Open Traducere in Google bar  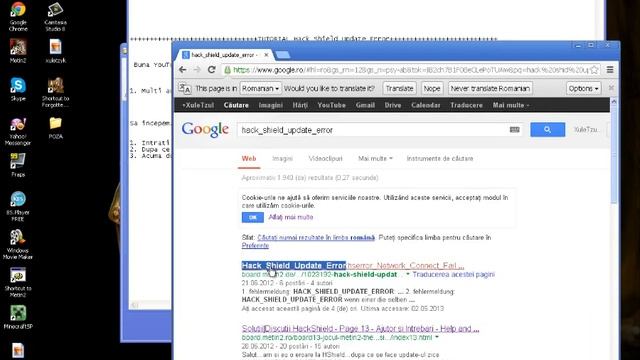(467, 105)
